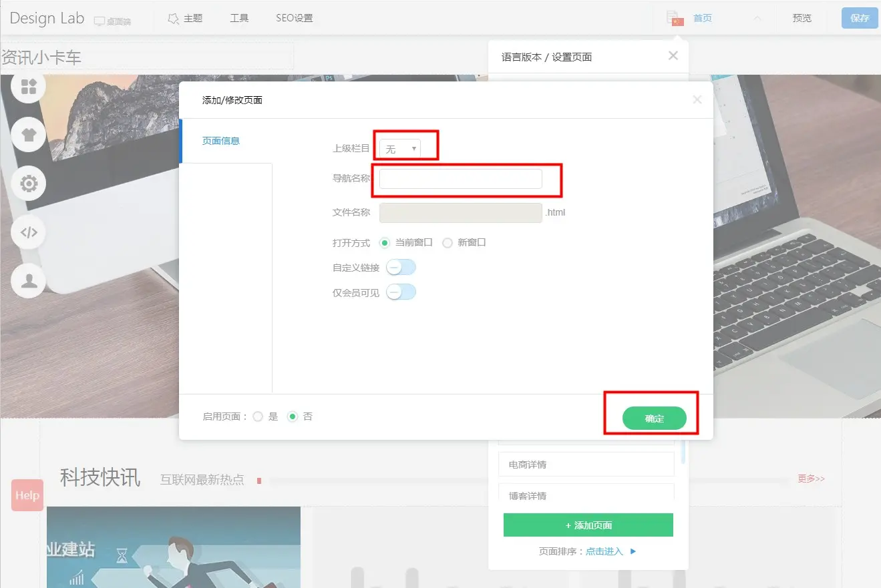Select the 当前窗口 radio option
The width and height of the screenshot is (881, 588).
pos(384,243)
